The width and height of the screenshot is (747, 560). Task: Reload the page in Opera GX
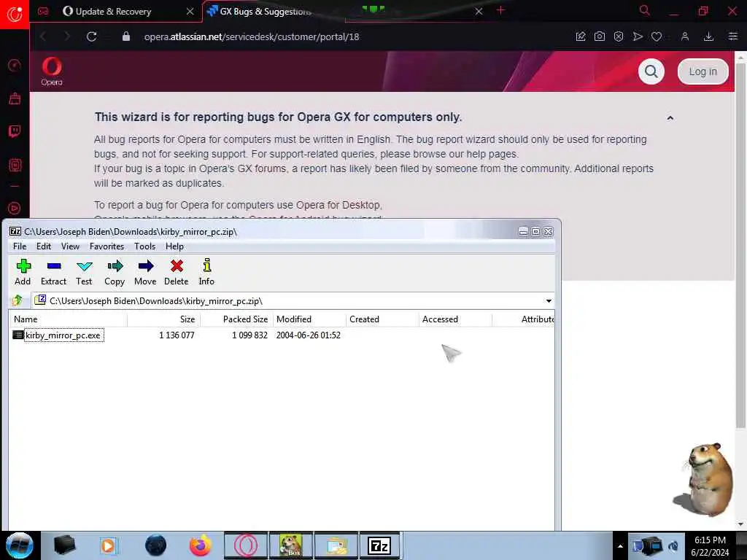tap(91, 36)
